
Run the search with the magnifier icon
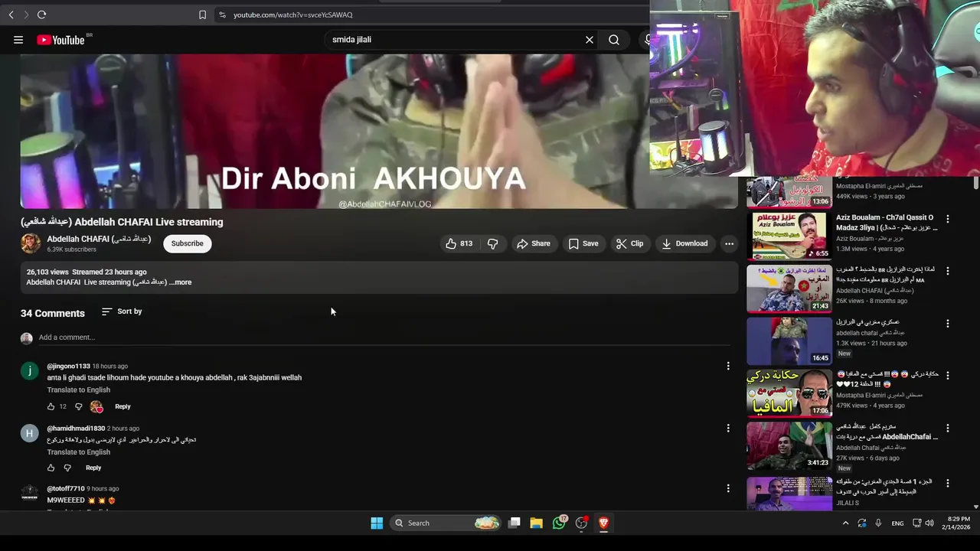pos(614,40)
